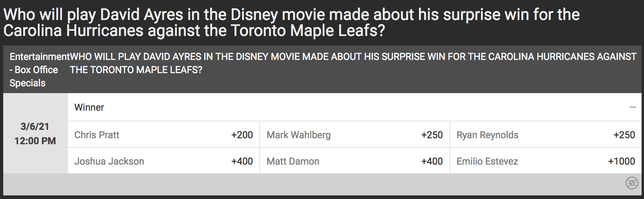Select the +400 odds for Matt Damon
The image size is (644, 199).
point(431,161)
